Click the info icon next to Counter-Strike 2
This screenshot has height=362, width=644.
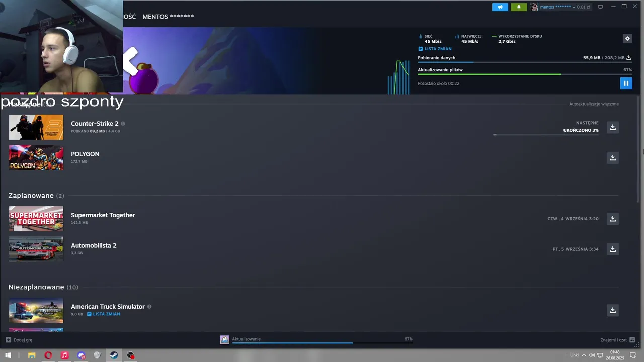coord(123,124)
